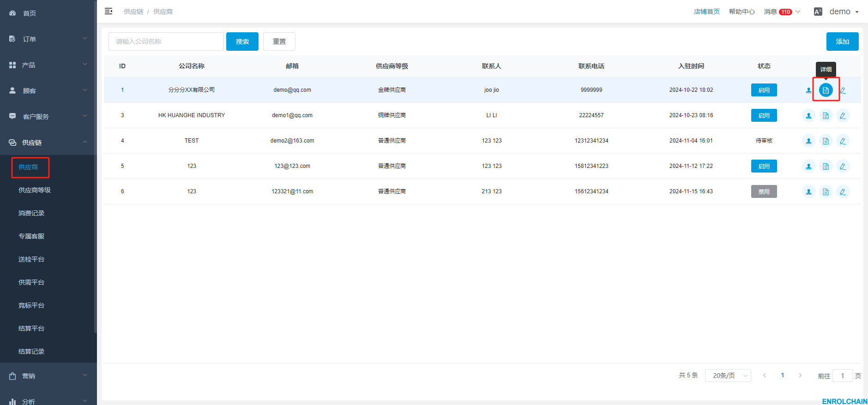
Task: Click the Marketing bag icon in sidebar
Action: [12, 376]
